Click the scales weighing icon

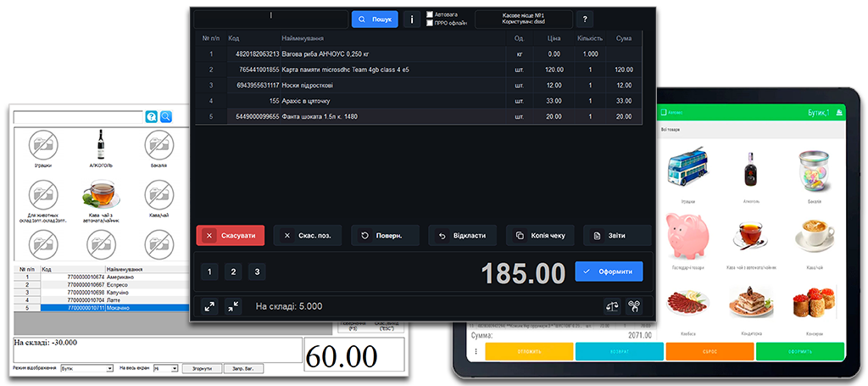[x=611, y=306]
